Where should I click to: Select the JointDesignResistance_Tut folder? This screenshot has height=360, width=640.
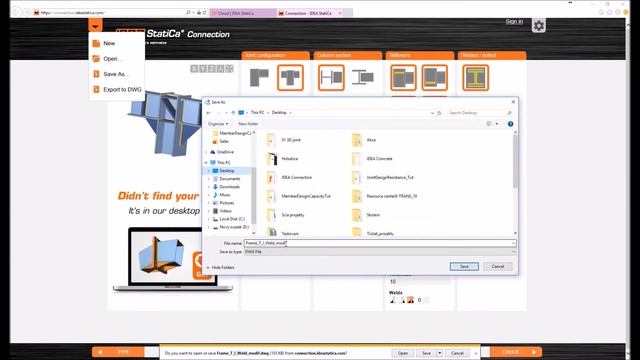point(382,178)
